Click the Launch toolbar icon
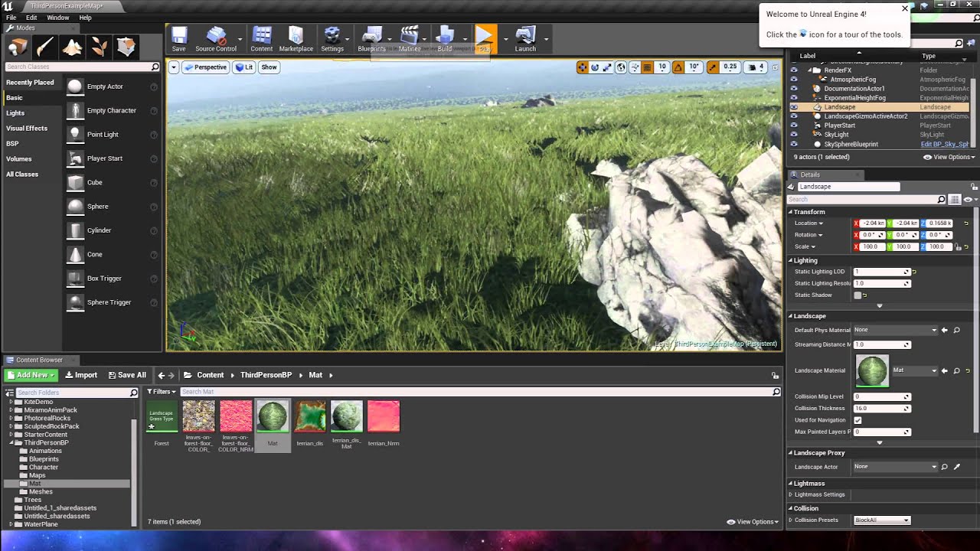 [x=525, y=39]
